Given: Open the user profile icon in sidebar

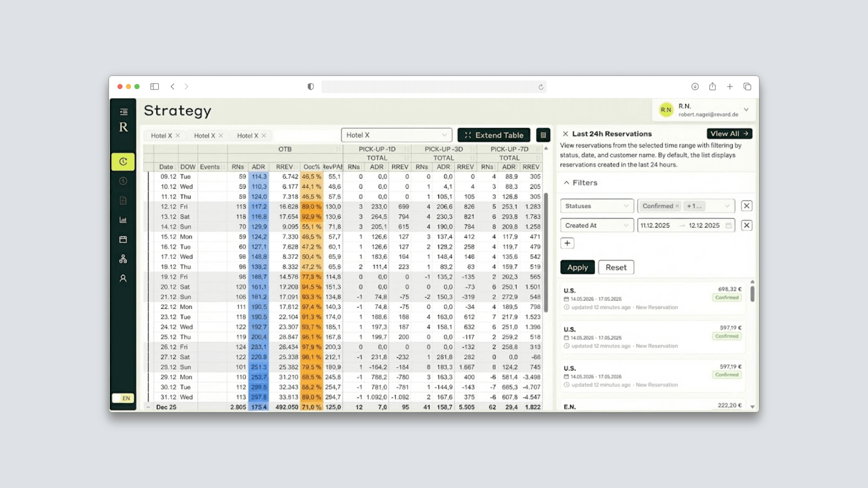Looking at the screenshot, I should click(123, 278).
